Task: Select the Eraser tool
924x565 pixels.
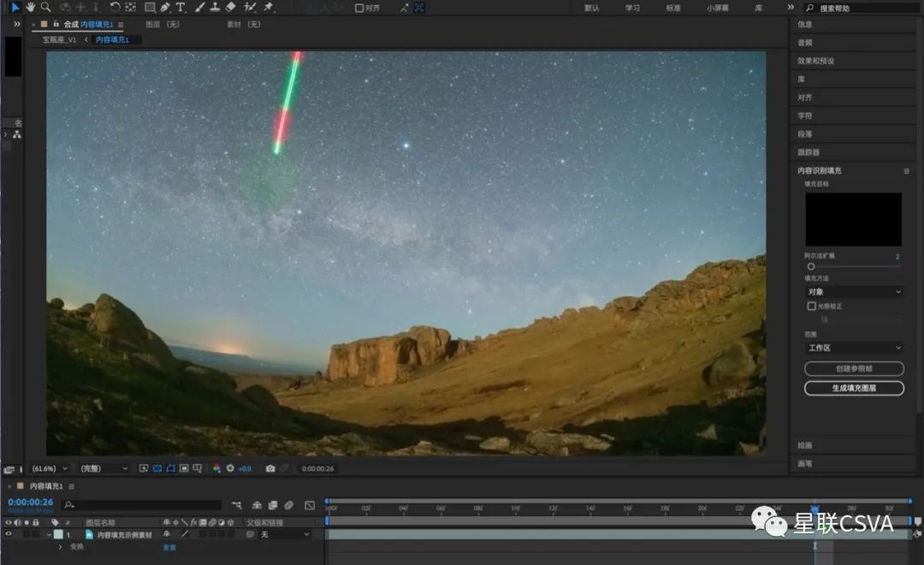Action: point(230,8)
